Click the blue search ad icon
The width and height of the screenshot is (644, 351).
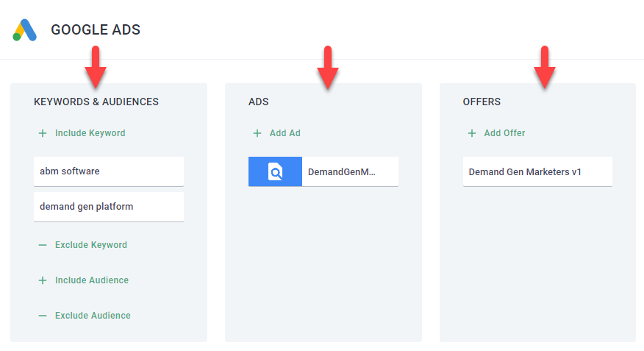point(275,171)
